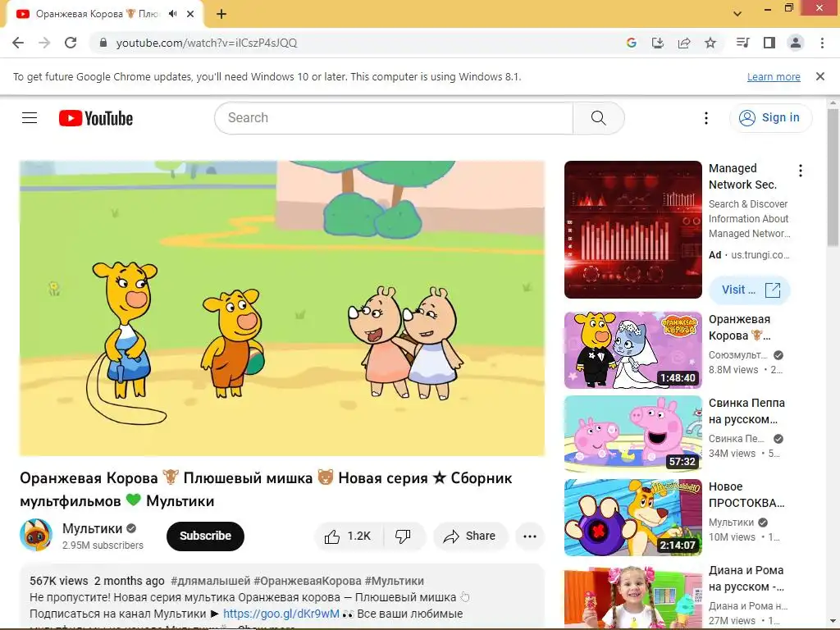Image resolution: width=840 pixels, height=630 pixels.
Task: Click the main video player
Action: (282, 308)
